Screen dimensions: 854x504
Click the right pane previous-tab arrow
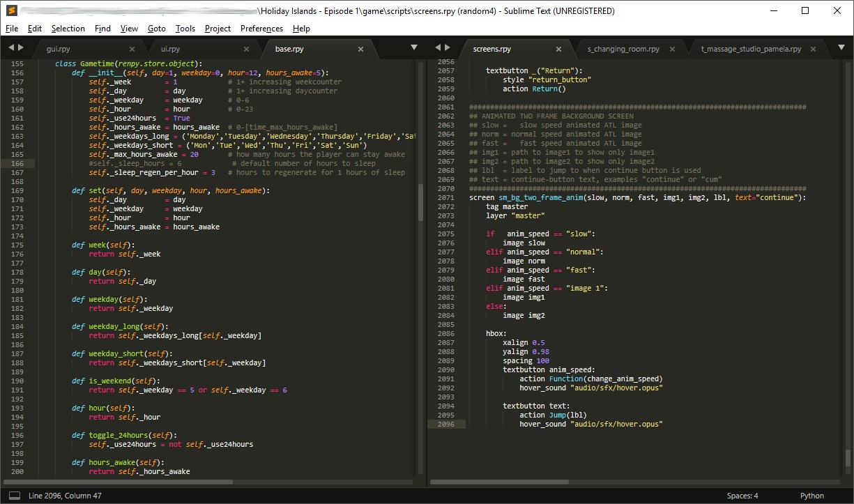coord(438,47)
